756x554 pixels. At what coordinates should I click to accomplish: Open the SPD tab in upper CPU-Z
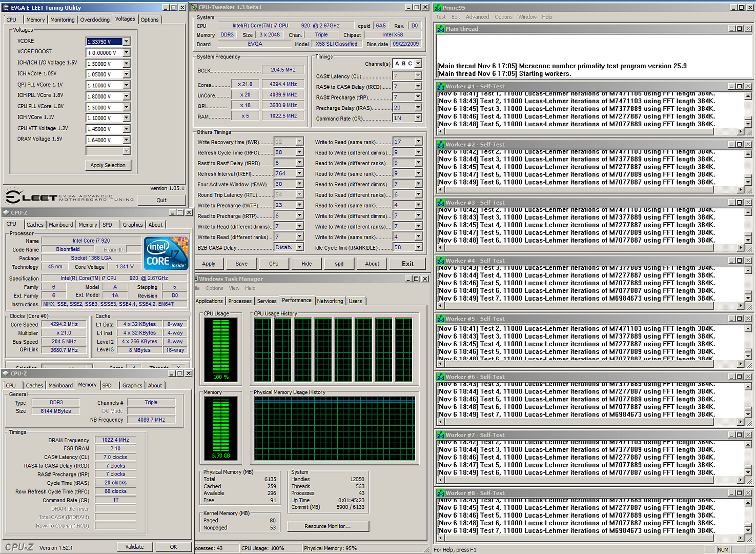107,225
